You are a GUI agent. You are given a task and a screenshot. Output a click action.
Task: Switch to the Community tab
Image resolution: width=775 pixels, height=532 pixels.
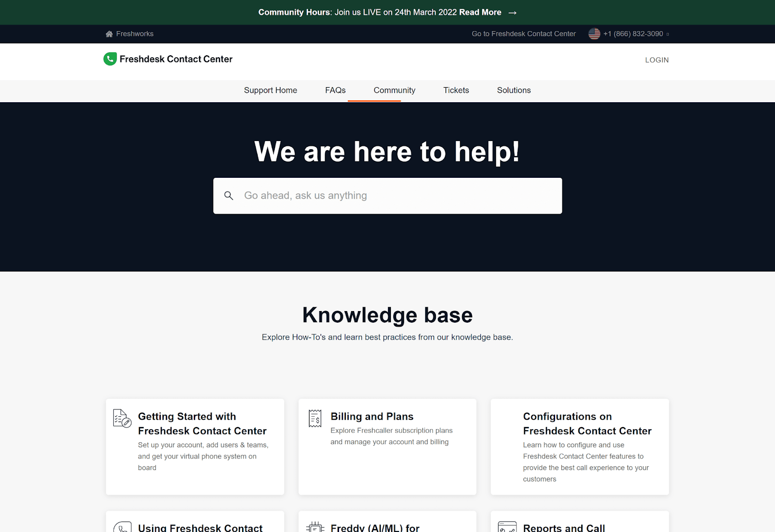394,90
